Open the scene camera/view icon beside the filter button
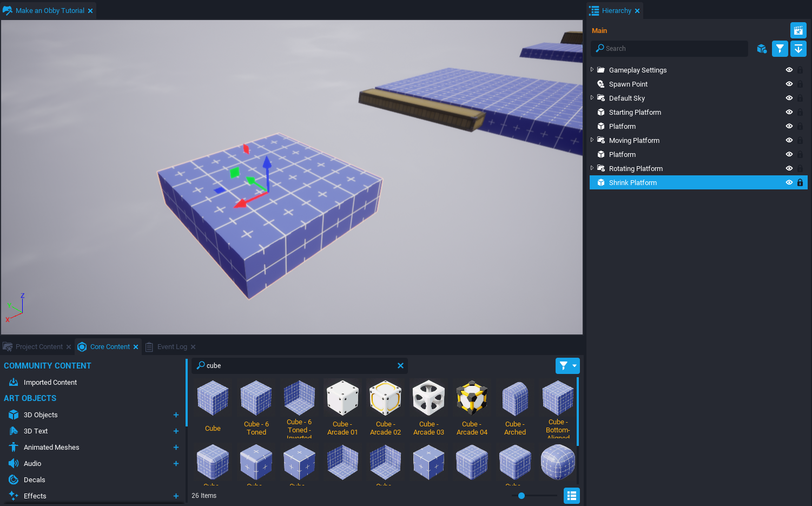 (798, 30)
